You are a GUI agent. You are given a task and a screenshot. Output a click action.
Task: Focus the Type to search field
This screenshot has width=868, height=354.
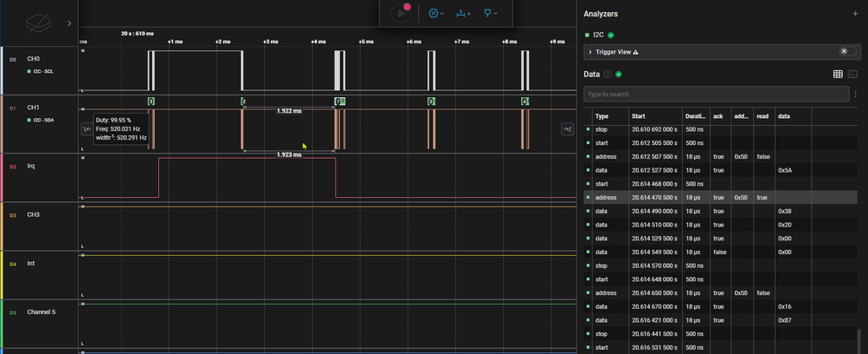point(716,94)
